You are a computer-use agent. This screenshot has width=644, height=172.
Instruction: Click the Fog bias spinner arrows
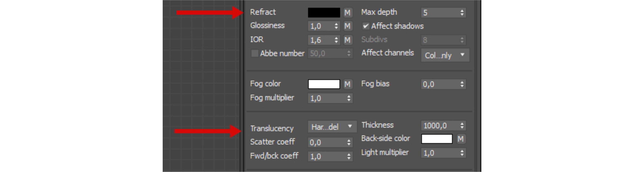(462, 84)
